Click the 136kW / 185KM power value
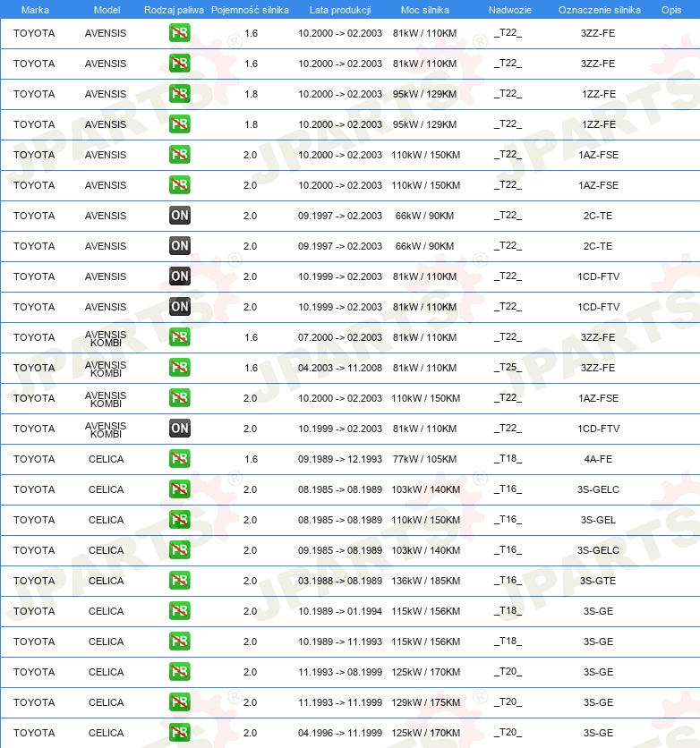This screenshot has height=748, width=700. (x=425, y=581)
